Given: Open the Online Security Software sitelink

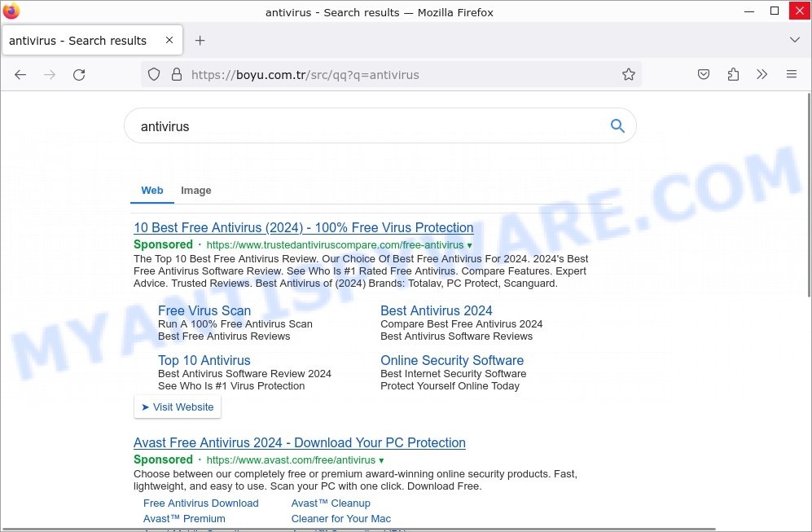Looking at the screenshot, I should (452, 361).
